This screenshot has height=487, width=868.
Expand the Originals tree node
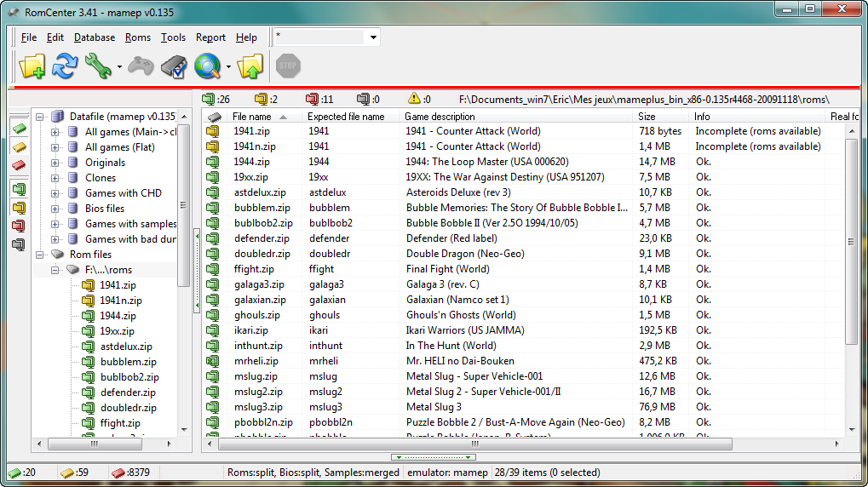click(x=55, y=163)
